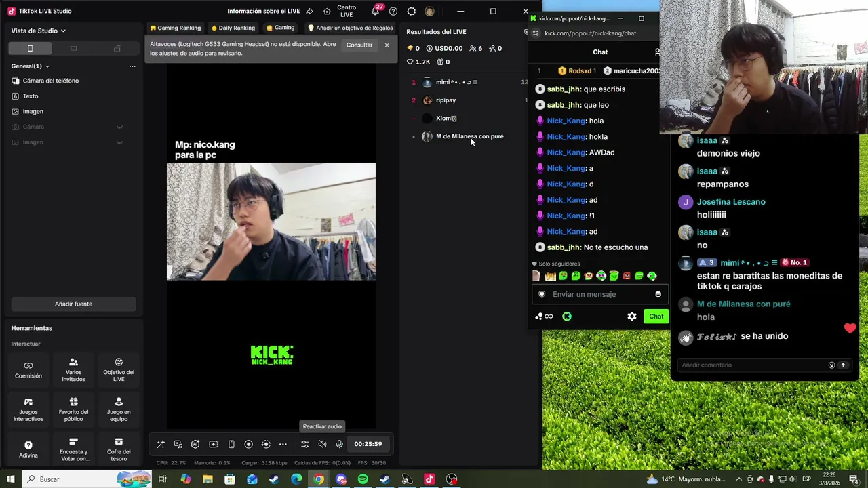
Task: Open TikTok LIVE Studio settings gear
Action: pyautogui.click(x=411, y=11)
